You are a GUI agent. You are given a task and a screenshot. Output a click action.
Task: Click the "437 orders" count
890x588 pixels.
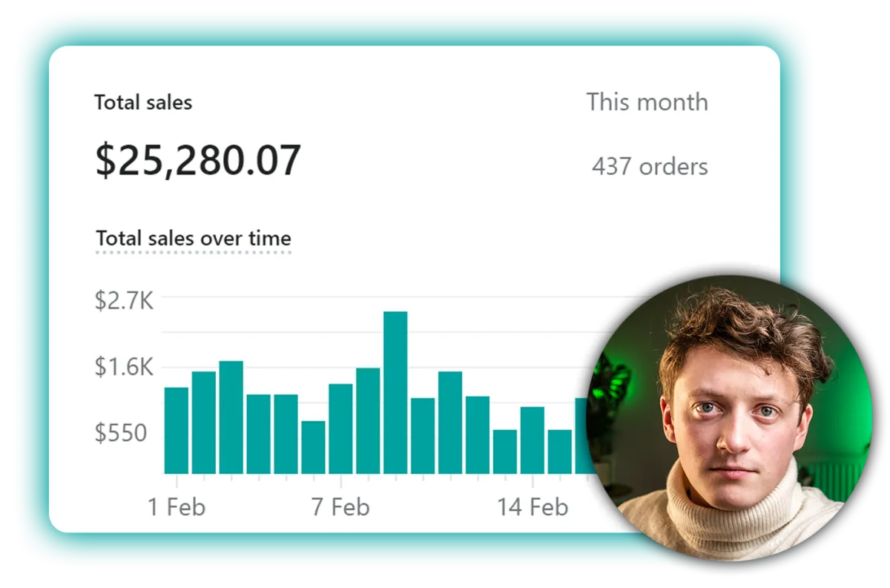tap(650, 166)
